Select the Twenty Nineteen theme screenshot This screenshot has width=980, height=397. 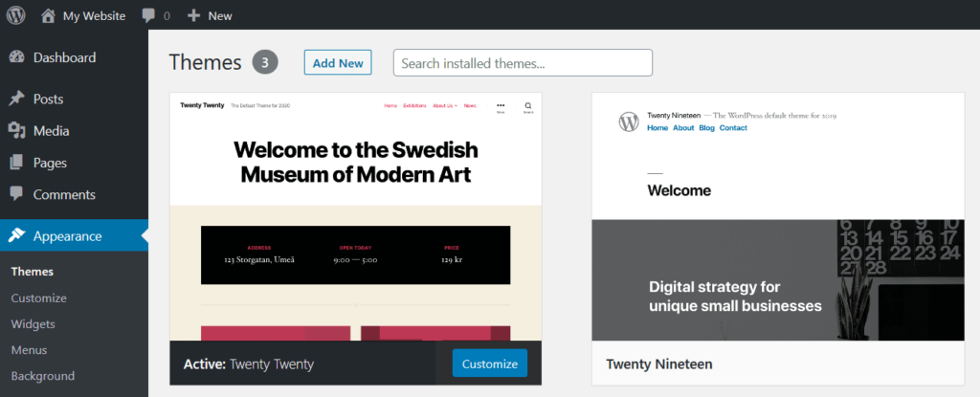(777, 216)
